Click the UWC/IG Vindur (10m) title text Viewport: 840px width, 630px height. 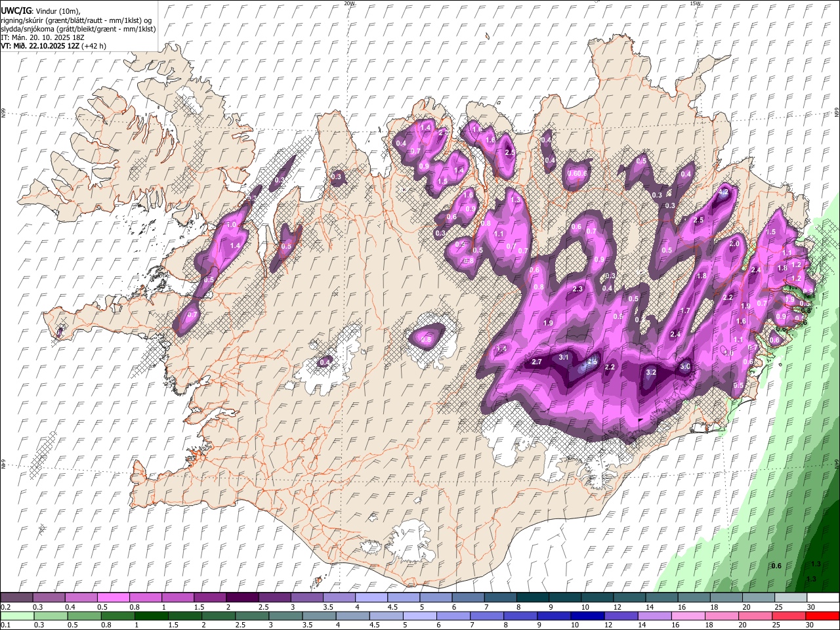[x=40, y=11]
